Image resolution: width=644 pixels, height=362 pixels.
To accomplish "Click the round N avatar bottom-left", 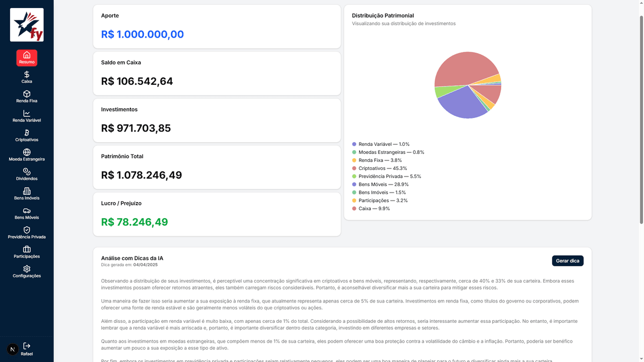I will point(12,350).
